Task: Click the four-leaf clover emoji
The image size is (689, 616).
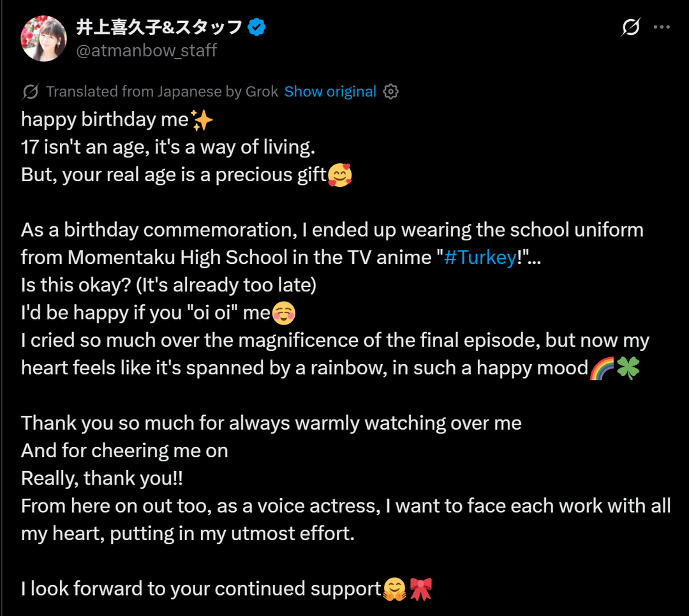Action: [x=628, y=368]
